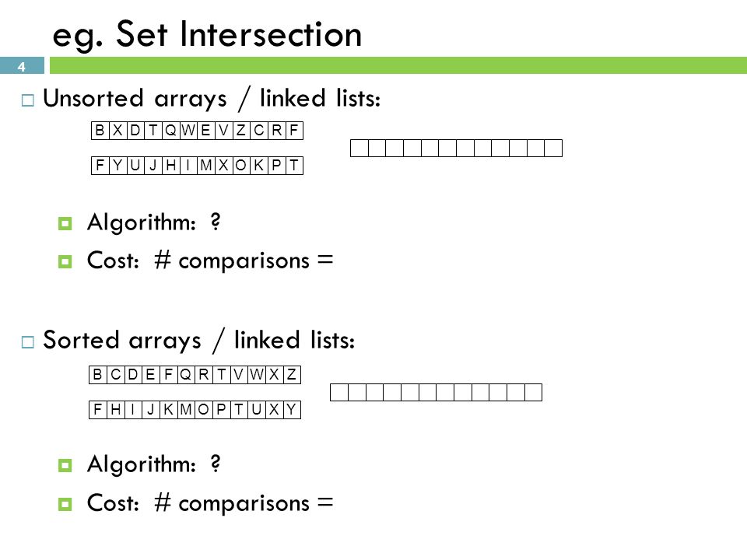
Task: Click cell M in second unsorted array
Action: [x=205, y=166]
